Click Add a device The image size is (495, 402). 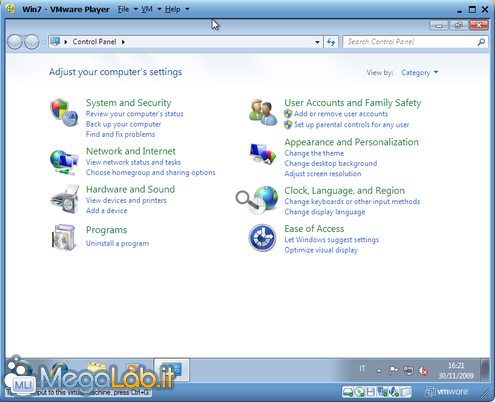pos(106,211)
